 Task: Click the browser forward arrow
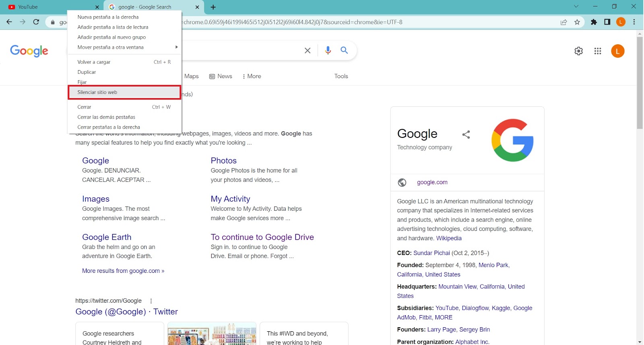point(23,22)
